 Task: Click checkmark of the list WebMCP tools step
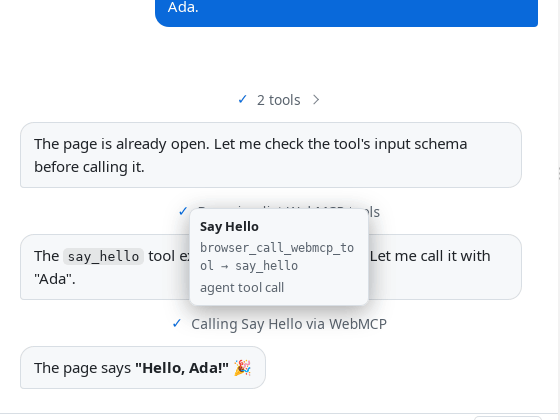[x=183, y=211]
